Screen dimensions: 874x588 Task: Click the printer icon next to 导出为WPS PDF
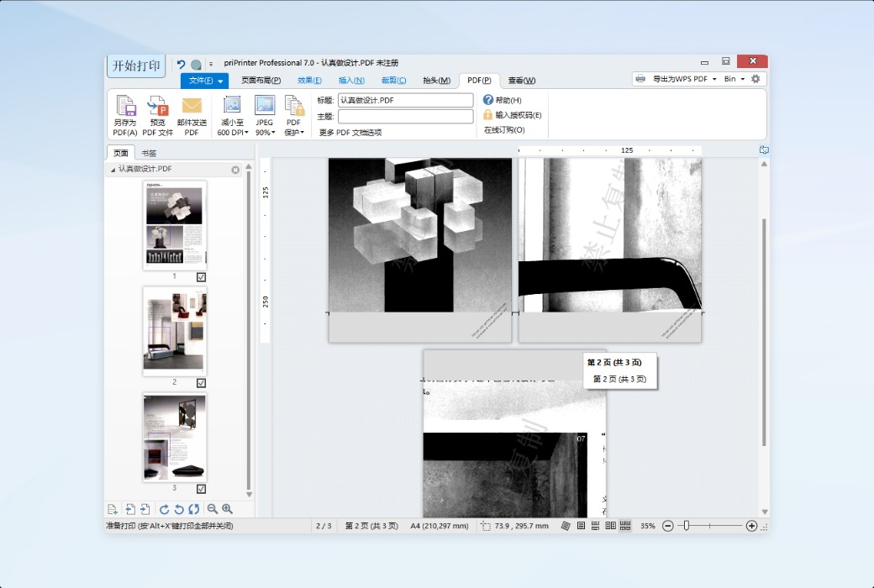click(640, 79)
